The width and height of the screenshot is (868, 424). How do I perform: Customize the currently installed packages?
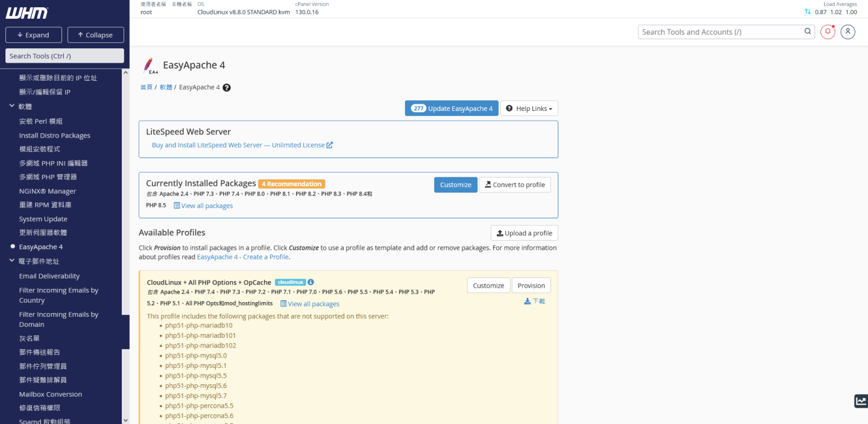[x=455, y=185]
